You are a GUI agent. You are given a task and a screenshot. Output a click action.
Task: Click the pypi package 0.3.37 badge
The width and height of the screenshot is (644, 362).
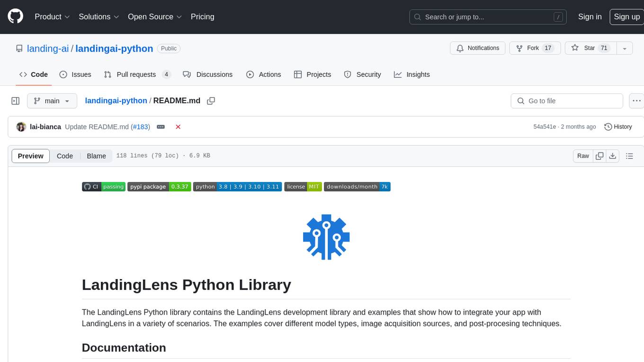[159, 187]
